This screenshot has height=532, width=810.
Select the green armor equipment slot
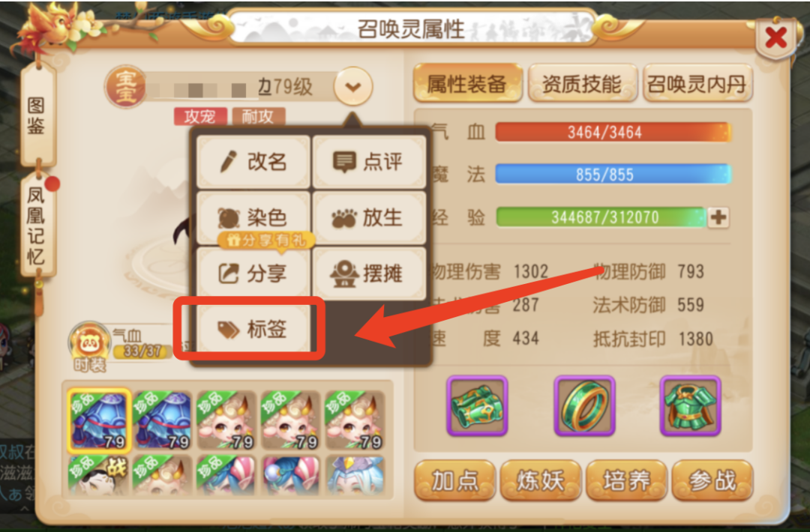tap(690, 405)
